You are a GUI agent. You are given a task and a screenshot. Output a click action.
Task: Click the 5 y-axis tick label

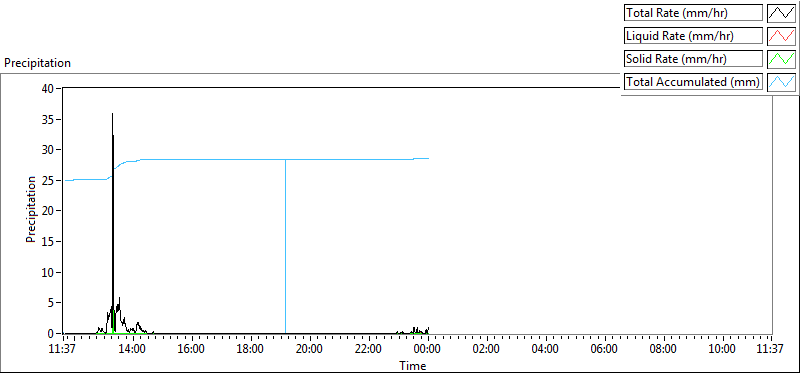tap(51, 303)
